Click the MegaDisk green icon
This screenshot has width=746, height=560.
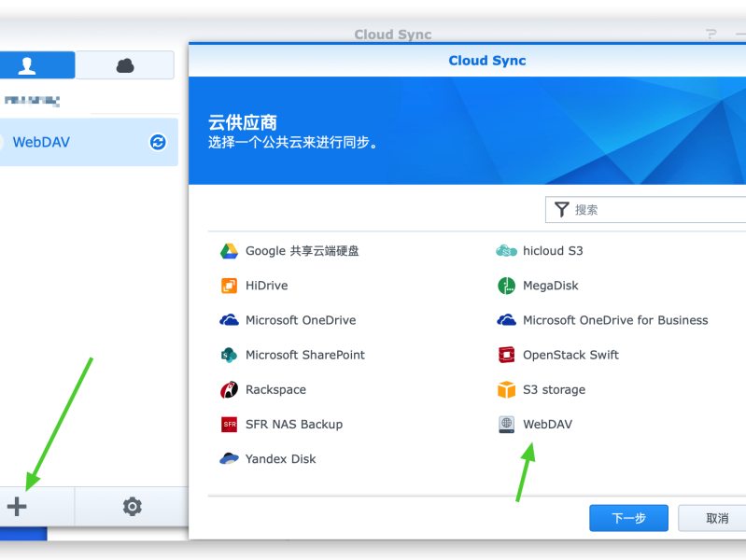pos(506,286)
